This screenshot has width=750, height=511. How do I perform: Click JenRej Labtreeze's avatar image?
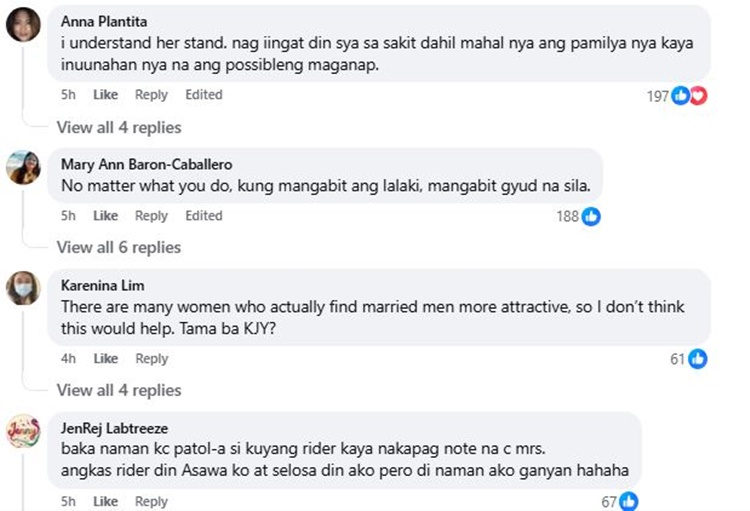(23, 432)
